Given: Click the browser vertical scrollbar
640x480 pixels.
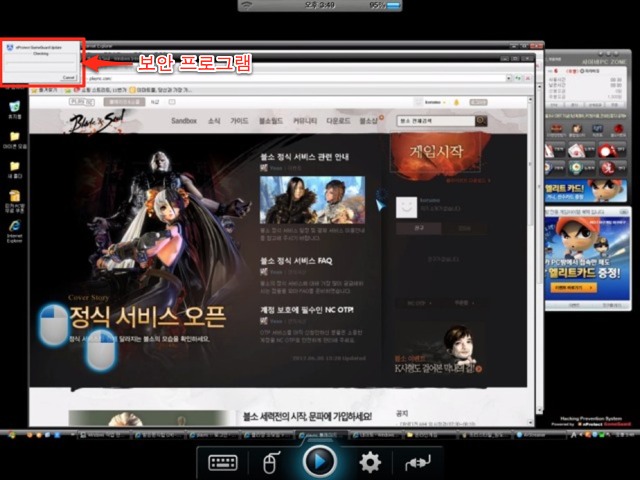Looking at the screenshot, I should tap(531, 261).
